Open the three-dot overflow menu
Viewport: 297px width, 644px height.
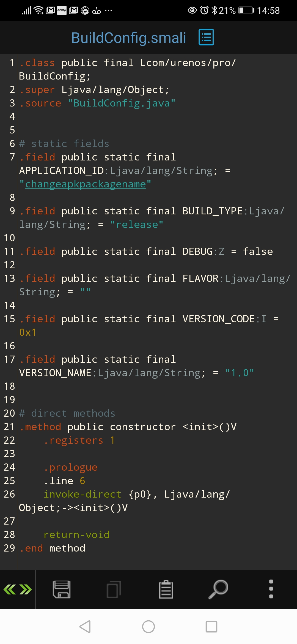[x=271, y=589]
